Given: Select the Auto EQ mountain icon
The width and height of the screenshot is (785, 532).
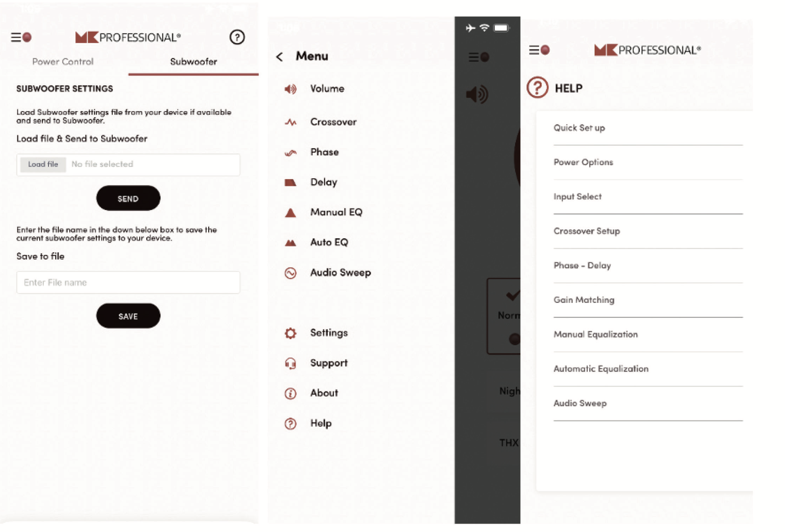Looking at the screenshot, I should coord(290,242).
